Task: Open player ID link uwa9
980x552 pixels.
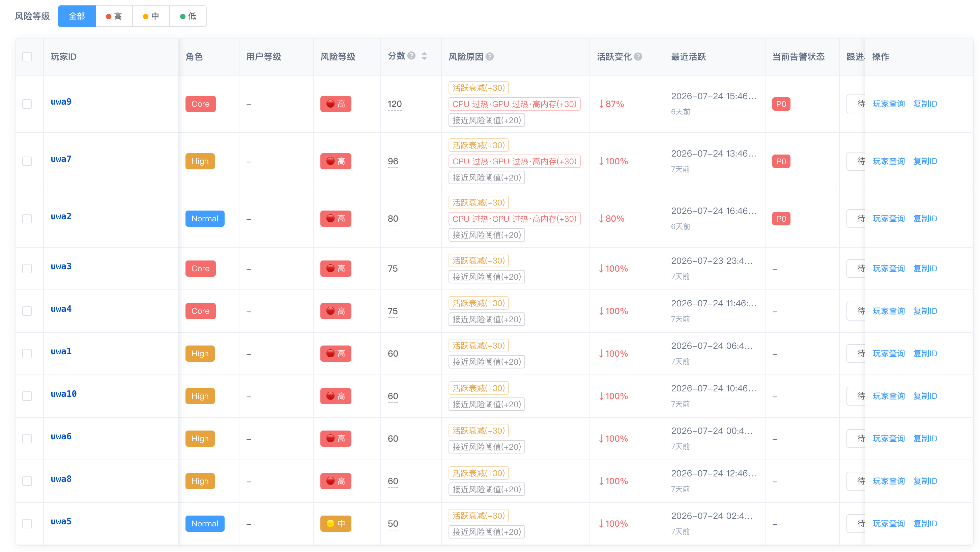Action: coord(61,102)
